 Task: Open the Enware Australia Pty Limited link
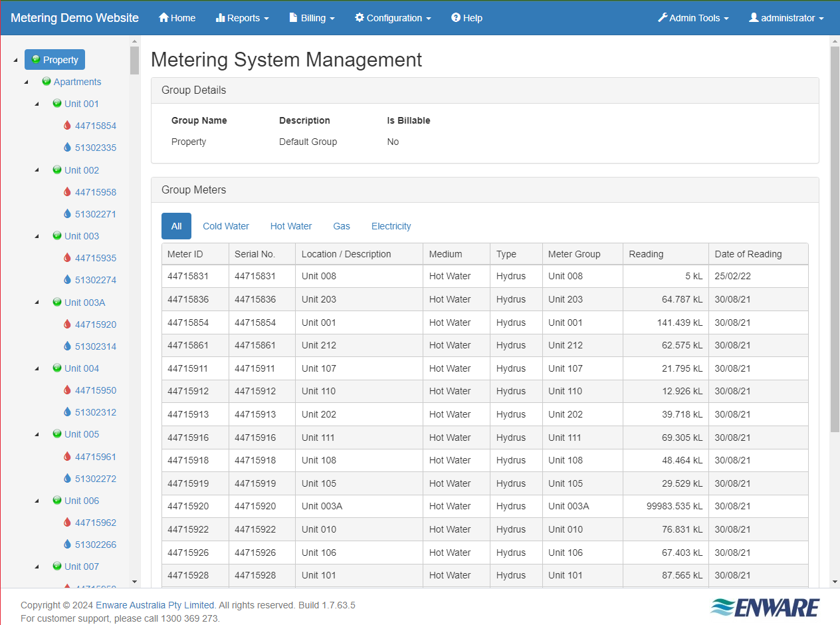coord(154,605)
